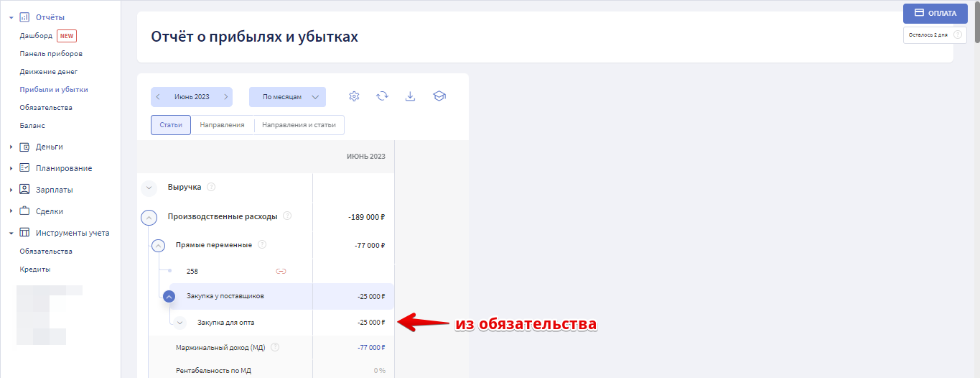Click Осталось 2 дня trial notice

(928, 34)
